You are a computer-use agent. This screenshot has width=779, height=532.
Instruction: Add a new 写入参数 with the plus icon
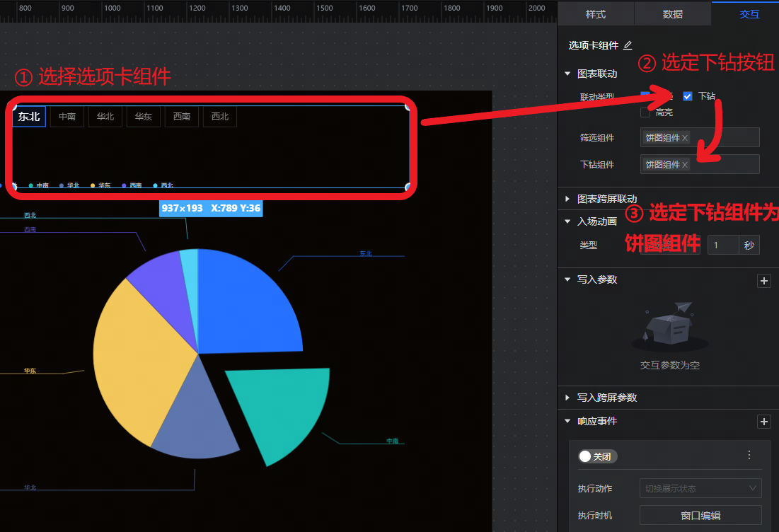[764, 281]
